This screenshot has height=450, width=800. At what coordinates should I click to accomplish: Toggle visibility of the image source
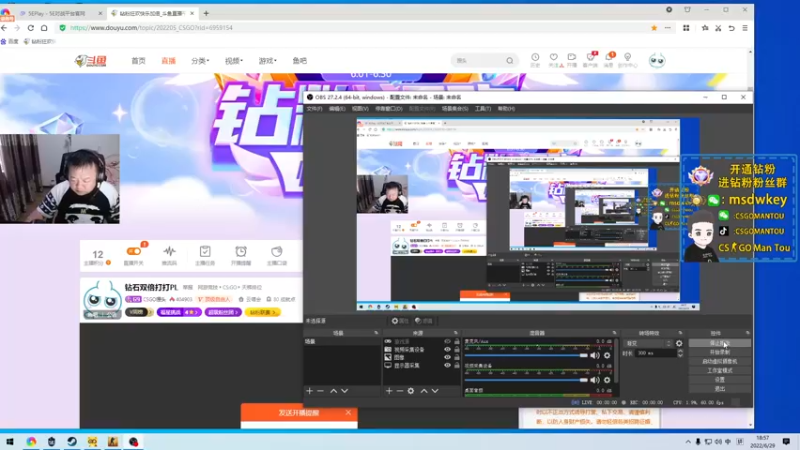[447, 357]
